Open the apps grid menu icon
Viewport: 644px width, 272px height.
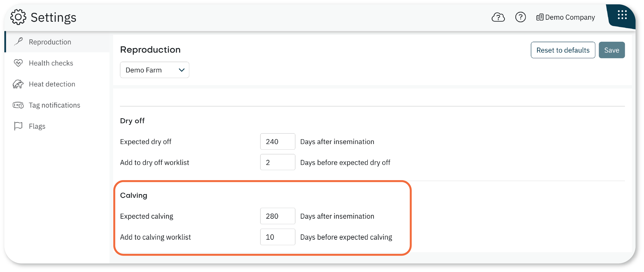(x=622, y=15)
